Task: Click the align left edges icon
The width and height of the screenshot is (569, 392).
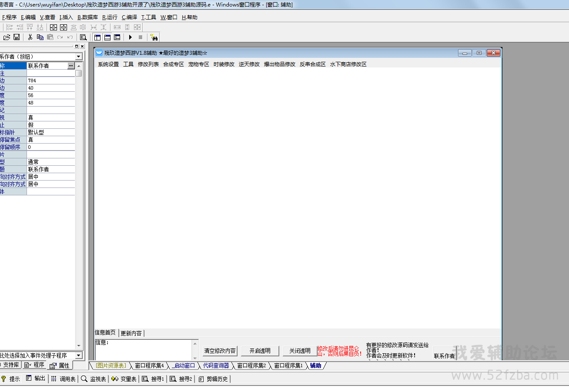Action: (10, 27)
